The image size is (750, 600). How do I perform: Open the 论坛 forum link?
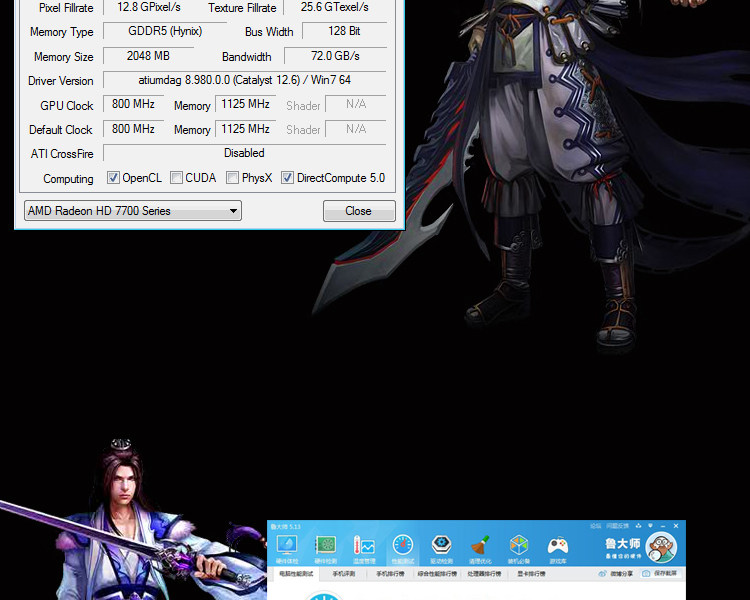click(596, 526)
